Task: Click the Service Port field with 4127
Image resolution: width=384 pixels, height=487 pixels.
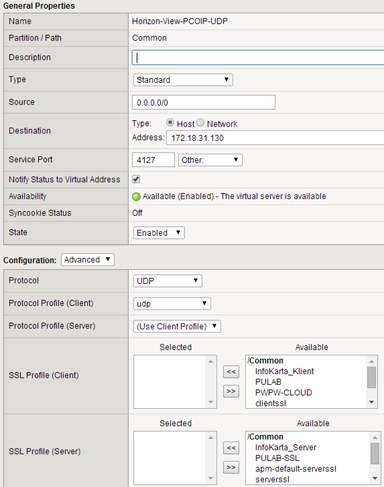Action: point(153,160)
